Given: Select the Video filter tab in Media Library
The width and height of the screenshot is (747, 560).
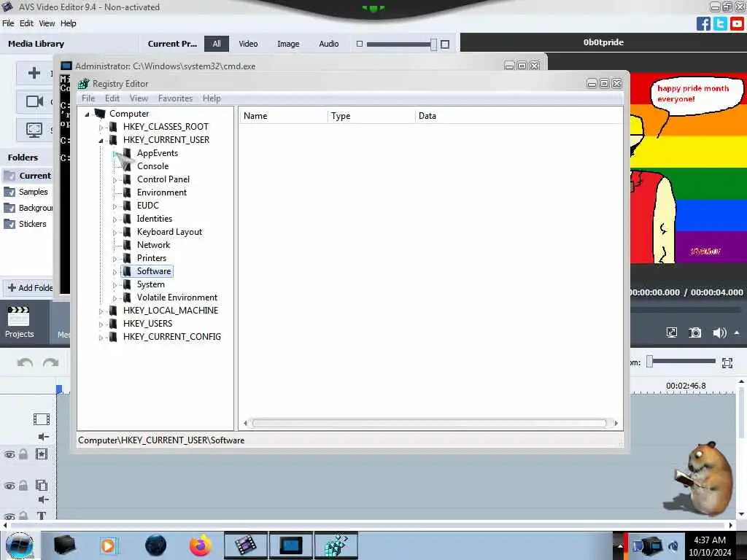Looking at the screenshot, I should tap(248, 44).
